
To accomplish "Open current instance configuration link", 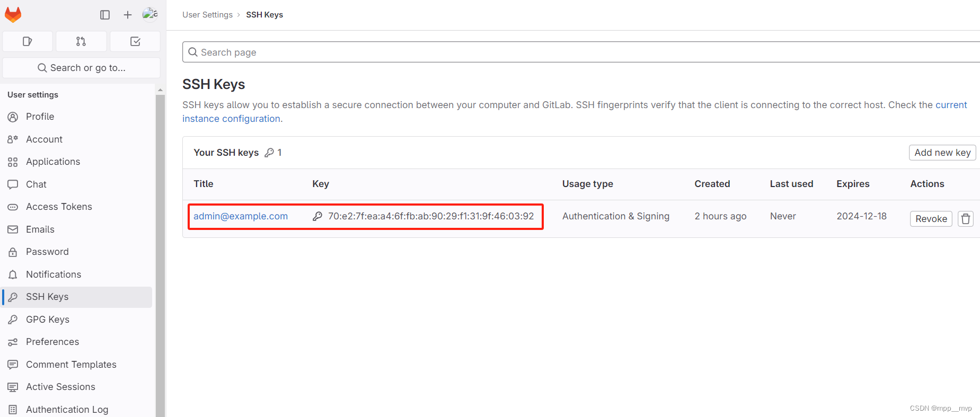I will (x=575, y=112).
